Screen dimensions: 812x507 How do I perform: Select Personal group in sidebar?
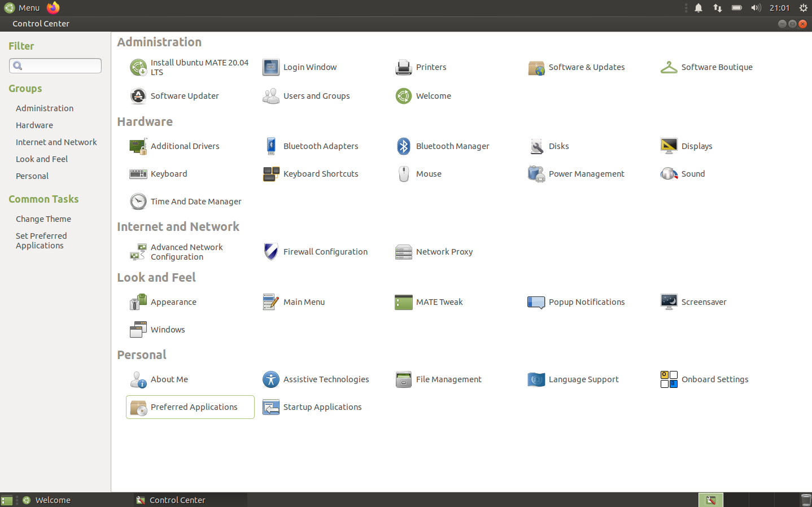[x=32, y=176]
